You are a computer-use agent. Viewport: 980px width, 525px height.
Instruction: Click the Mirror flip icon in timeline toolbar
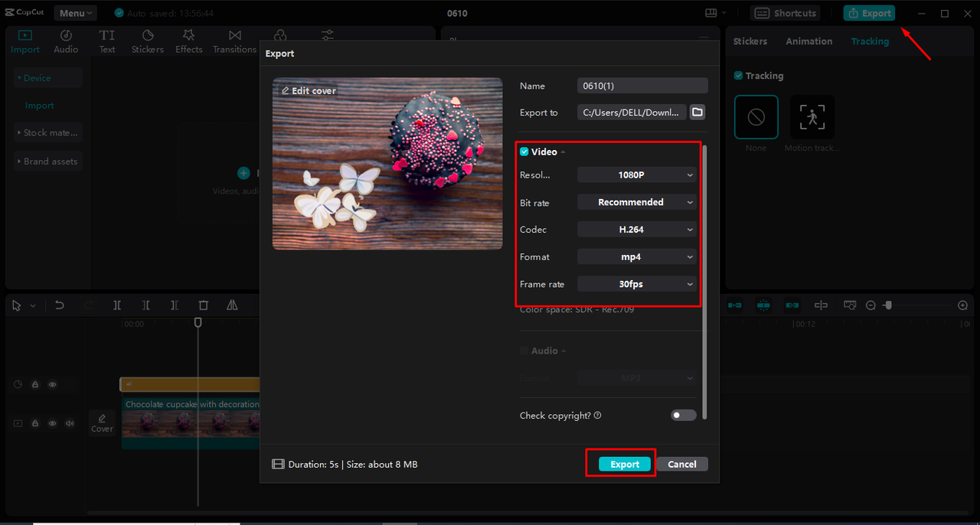[x=232, y=305]
